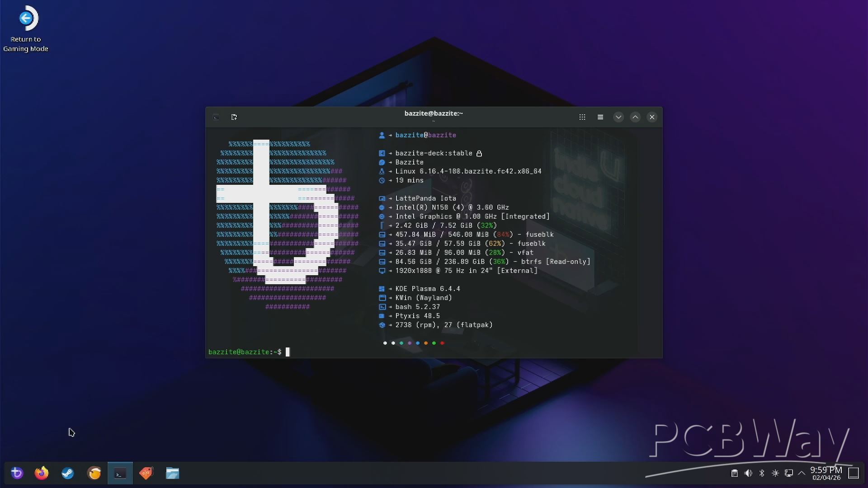Launch Lutris from the taskbar
This screenshot has height=488, width=868.
[x=94, y=473]
